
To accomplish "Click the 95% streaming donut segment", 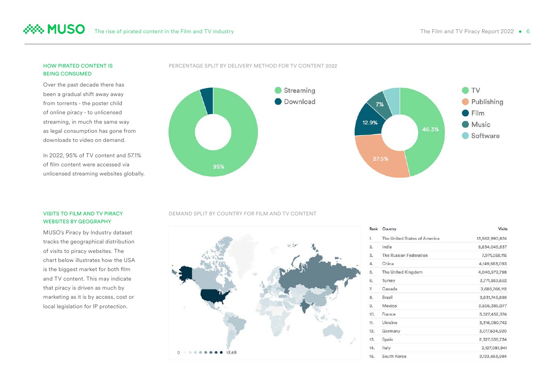I will click(218, 166).
